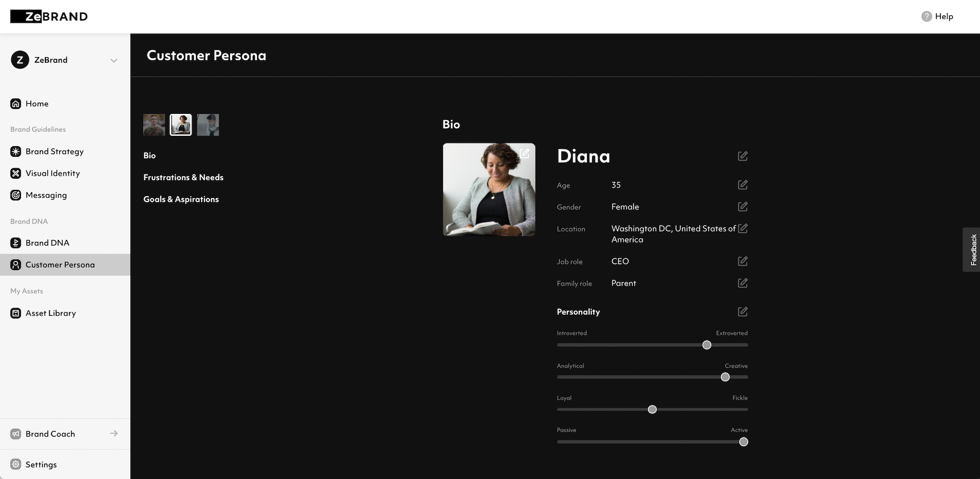Click the Brand Strategy sidebar icon
The height and width of the screenshot is (479, 980).
point(16,151)
